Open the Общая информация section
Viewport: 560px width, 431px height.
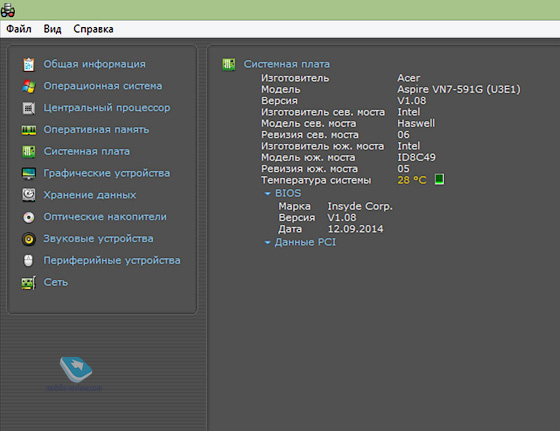[94, 64]
